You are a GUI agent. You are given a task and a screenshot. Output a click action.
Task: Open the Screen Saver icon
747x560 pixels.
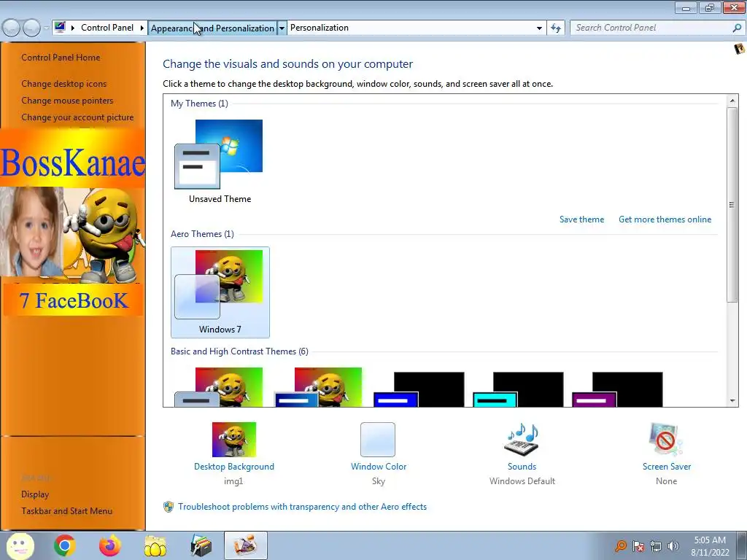pyautogui.click(x=666, y=439)
